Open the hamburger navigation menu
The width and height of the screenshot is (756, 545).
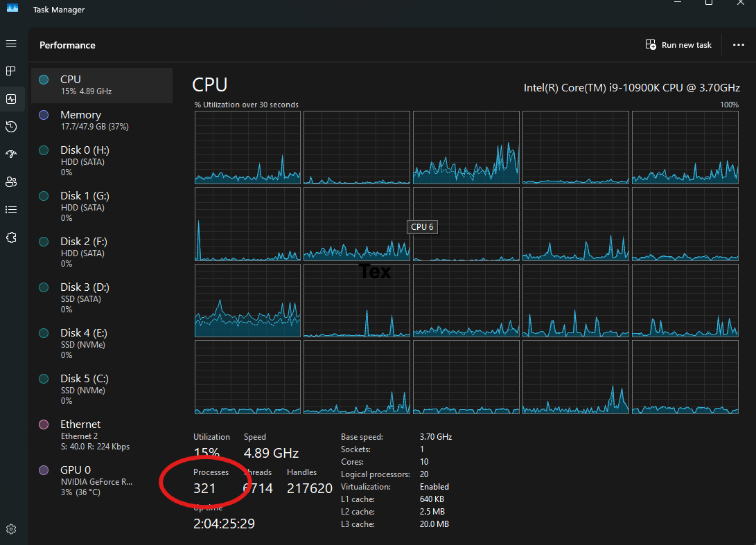(11, 44)
